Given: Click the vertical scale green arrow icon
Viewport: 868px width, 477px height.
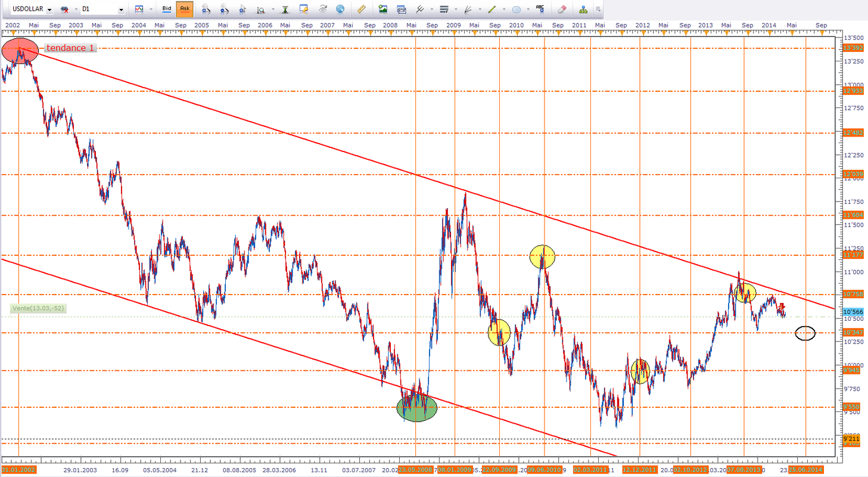Looking at the screenshot, I should pos(284,10).
